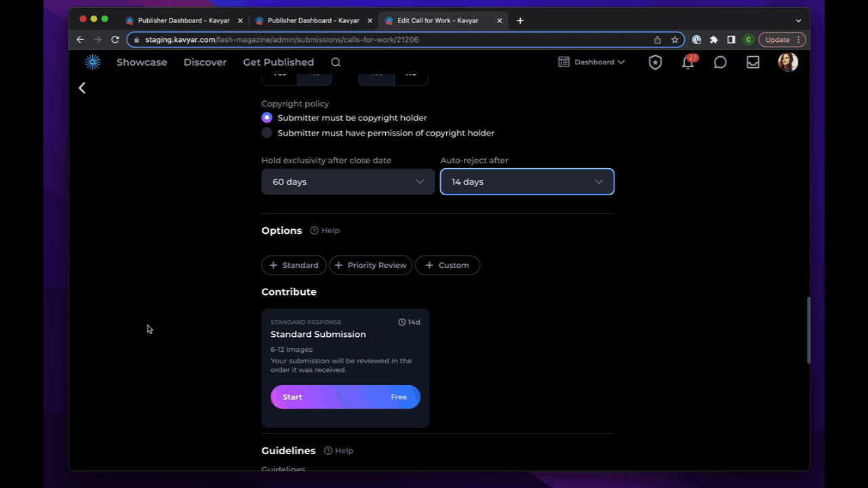Image resolution: width=868 pixels, height=488 pixels.
Task: Click the browser back arrow
Action: pyautogui.click(x=80, y=39)
